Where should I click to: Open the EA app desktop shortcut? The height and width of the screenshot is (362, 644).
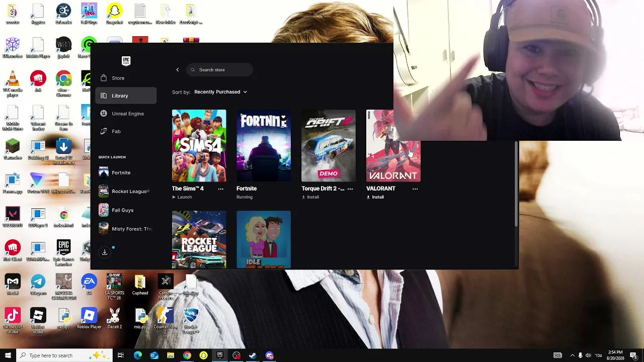pyautogui.click(x=89, y=284)
